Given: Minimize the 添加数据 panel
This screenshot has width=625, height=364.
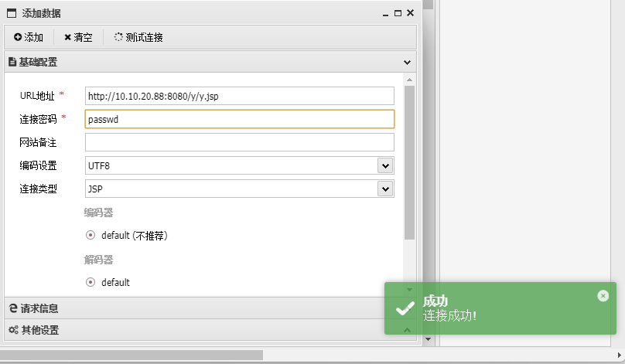Looking at the screenshot, I should (x=385, y=13).
